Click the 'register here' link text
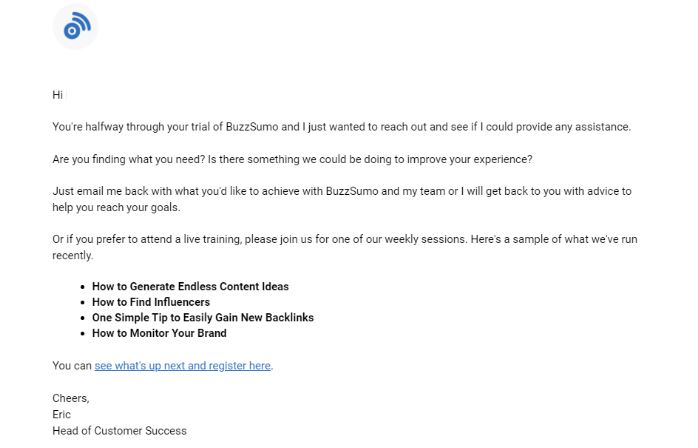The image size is (698, 448). tap(239, 366)
